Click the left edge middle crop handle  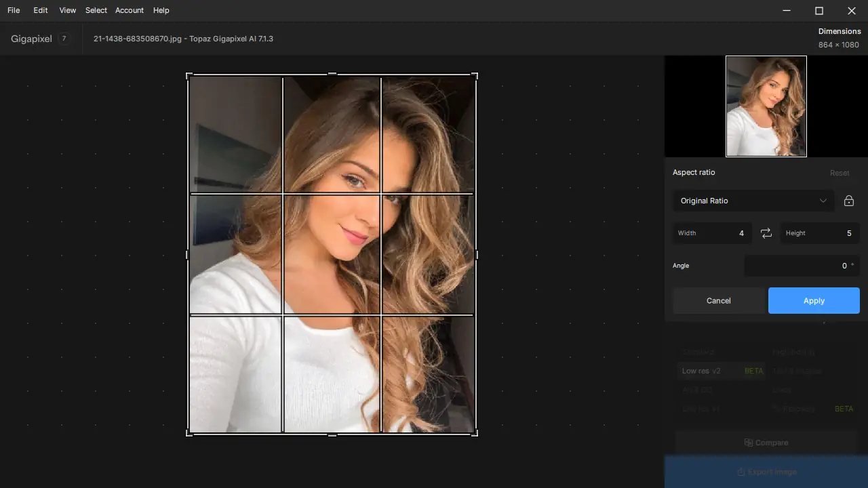[x=188, y=255]
